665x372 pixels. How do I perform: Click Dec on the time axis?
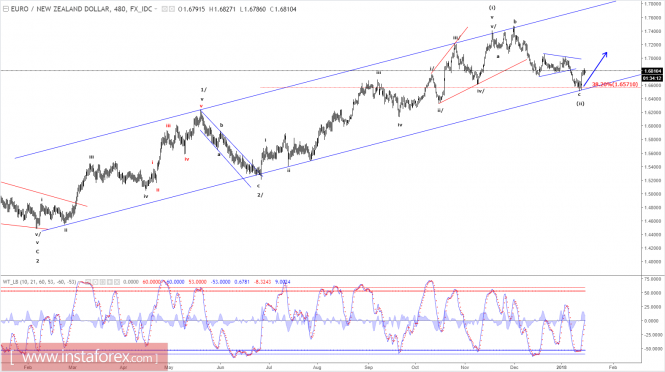tap(514, 367)
